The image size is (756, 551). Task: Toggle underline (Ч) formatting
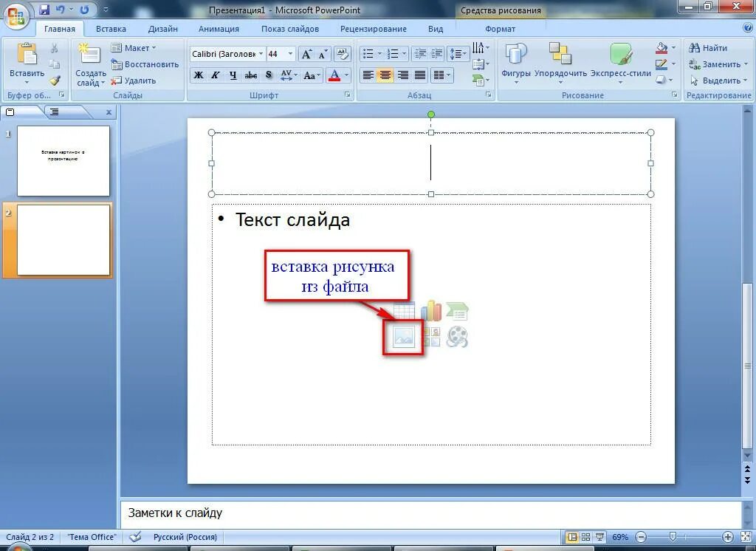coord(233,75)
